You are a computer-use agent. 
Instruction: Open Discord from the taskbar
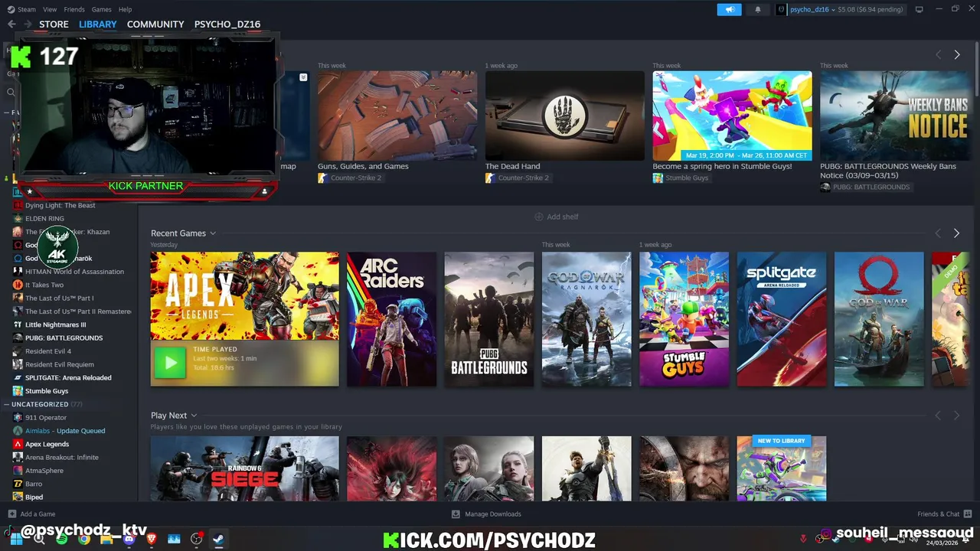point(129,539)
